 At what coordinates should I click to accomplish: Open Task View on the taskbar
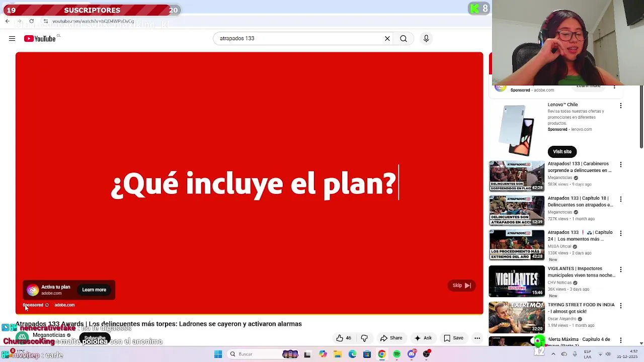click(307, 354)
